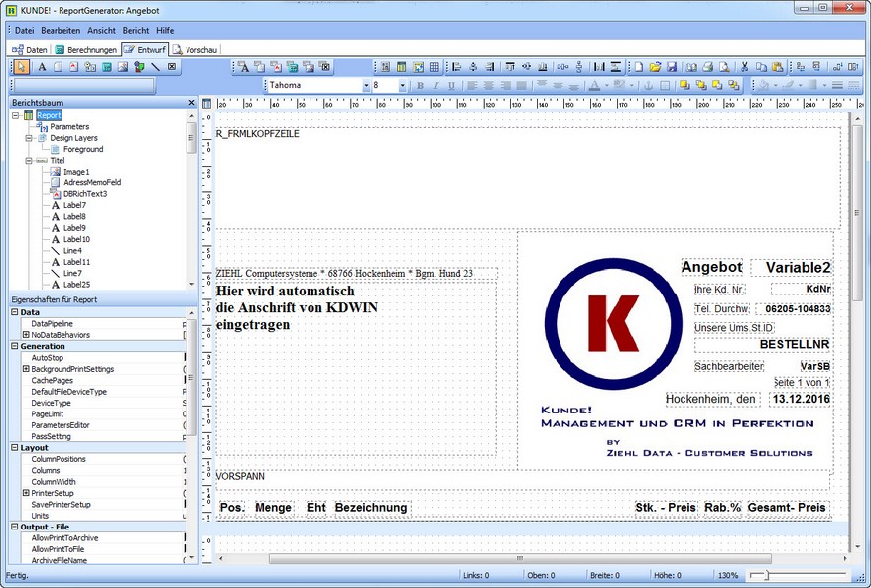Viewport: 871px width, 588px height.
Task: Align selected objects to left edges
Action: click(x=456, y=67)
